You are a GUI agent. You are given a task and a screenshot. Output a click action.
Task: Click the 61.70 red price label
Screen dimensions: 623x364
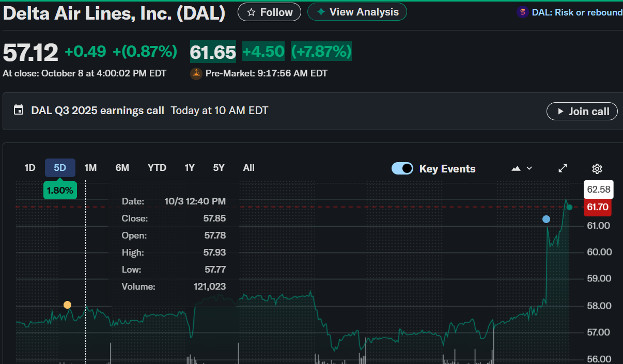coord(597,208)
